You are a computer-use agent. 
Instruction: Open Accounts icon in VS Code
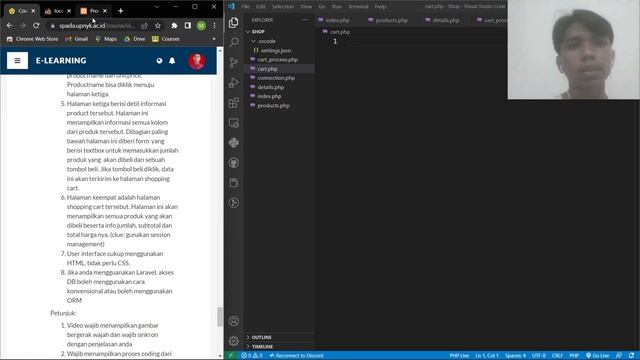[233, 321]
